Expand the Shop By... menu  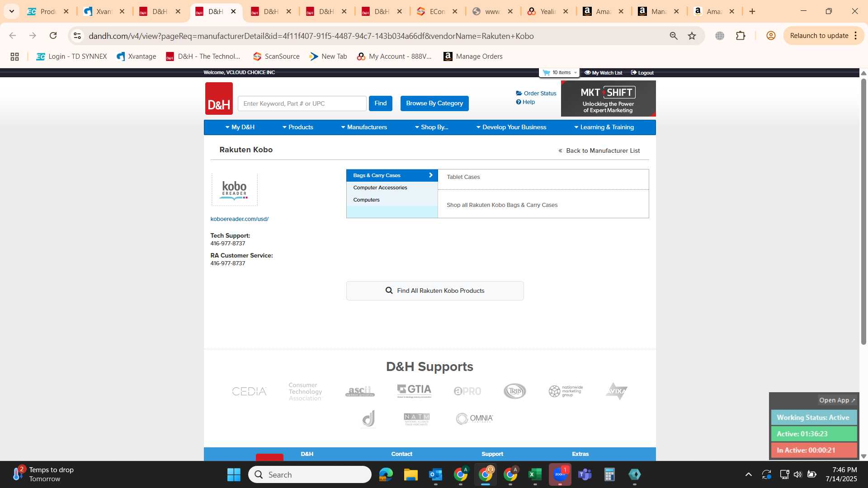point(431,127)
